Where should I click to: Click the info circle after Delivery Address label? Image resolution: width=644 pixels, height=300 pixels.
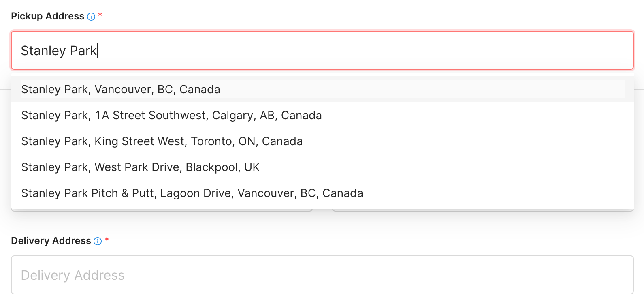[x=97, y=241]
